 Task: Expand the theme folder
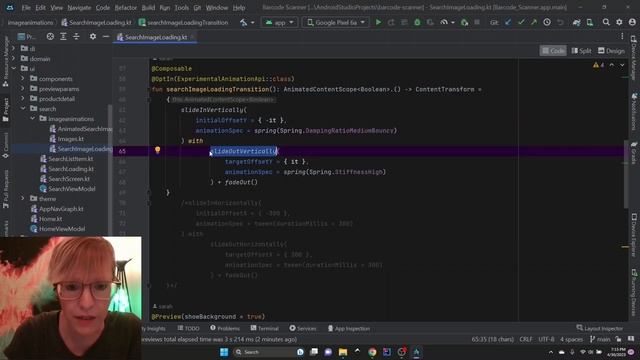pos(23,198)
